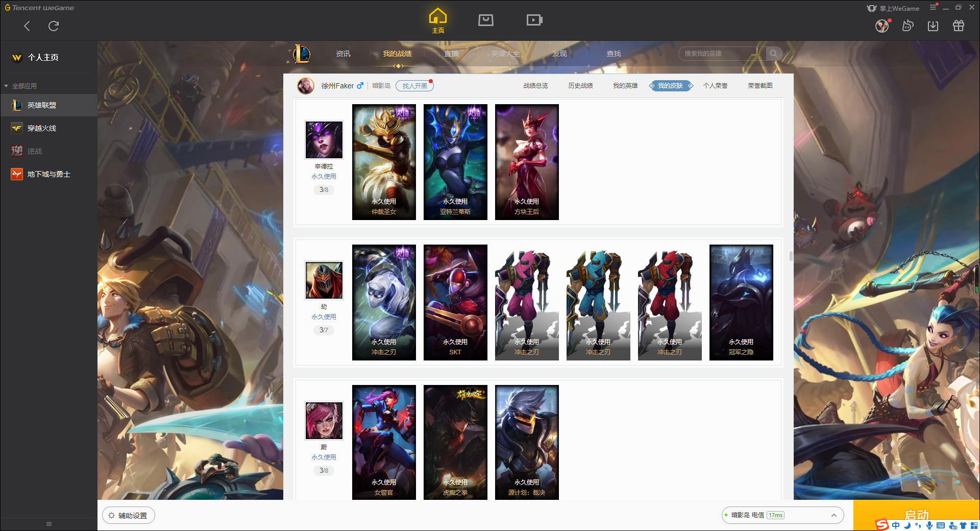Viewport: 980px width, 531px height.
Task: Click the 找人开黑 button
Action: (414, 86)
